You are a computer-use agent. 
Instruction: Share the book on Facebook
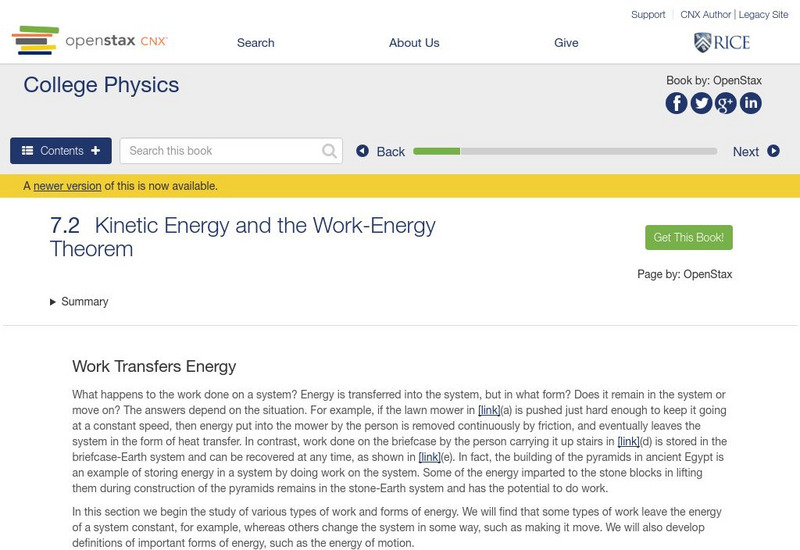[x=677, y=103]
